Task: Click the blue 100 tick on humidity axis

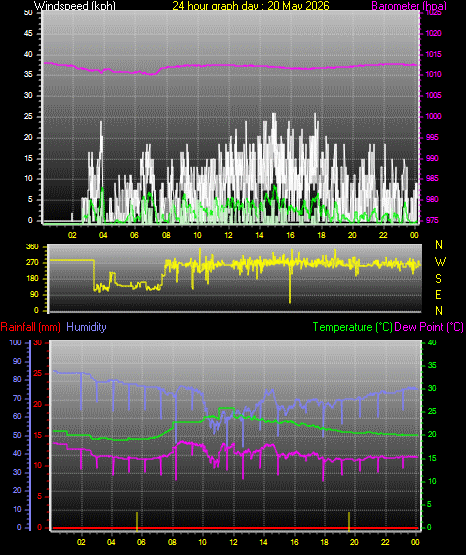Action: pos(15,342)
